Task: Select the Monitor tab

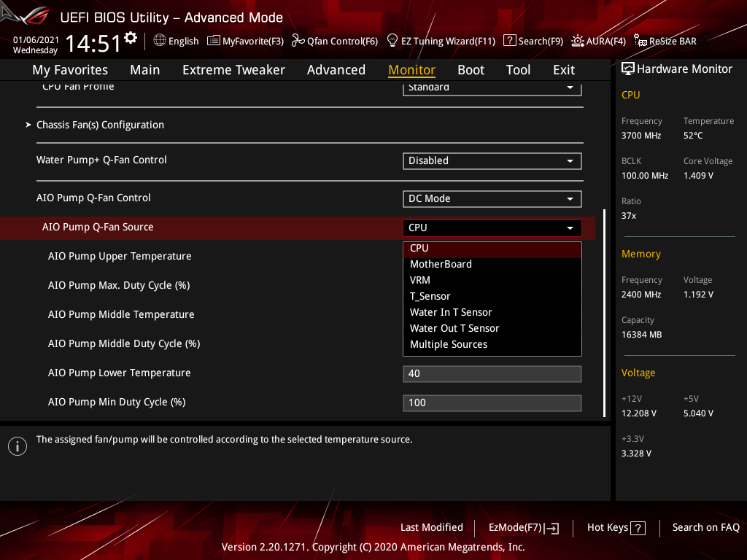Action: 411,70
